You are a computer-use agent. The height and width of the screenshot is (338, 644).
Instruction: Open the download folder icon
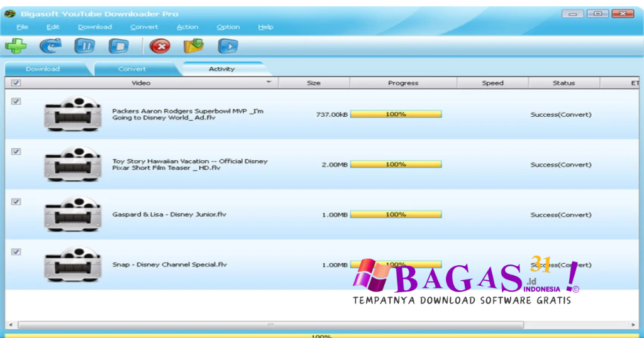tap(194, 45)
